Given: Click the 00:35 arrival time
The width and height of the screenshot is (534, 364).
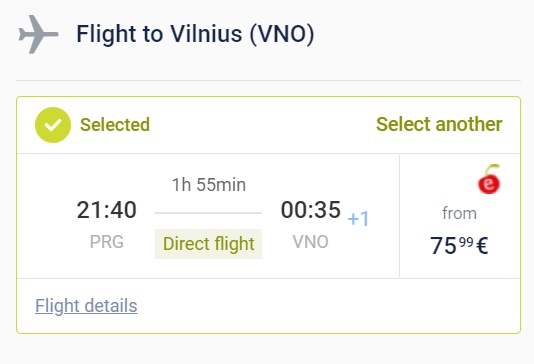Looking at the screenshot, I should click(311, 209).
